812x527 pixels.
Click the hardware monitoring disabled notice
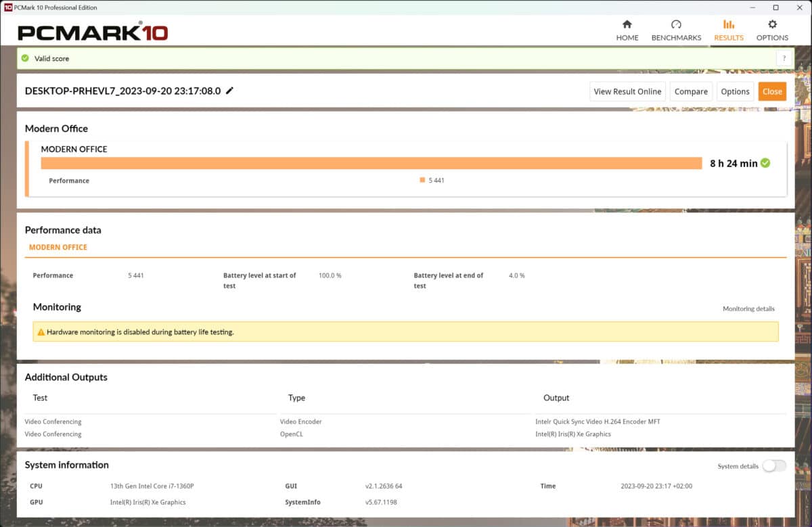[405, 331]
